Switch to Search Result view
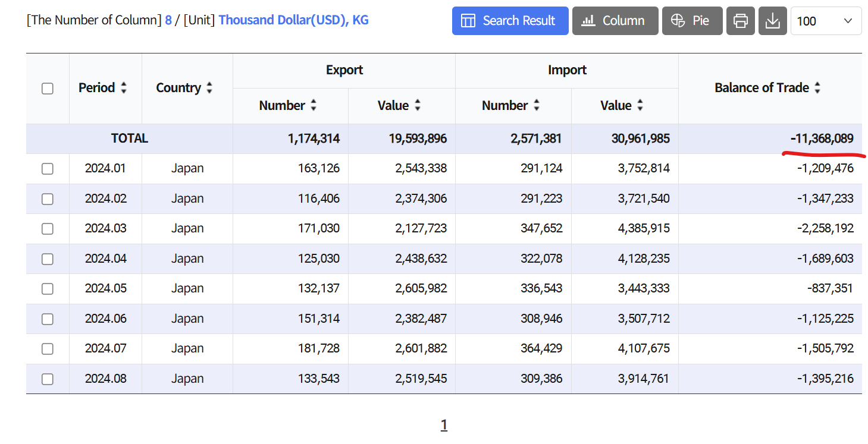Image resolution: width=868 pixels, height=444 pixels. (x=510, y=21)
